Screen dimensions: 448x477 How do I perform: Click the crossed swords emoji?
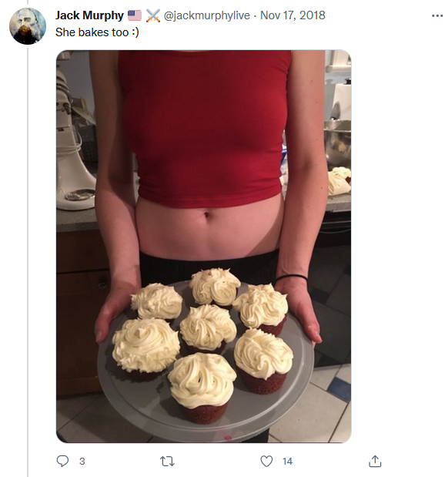153,15
